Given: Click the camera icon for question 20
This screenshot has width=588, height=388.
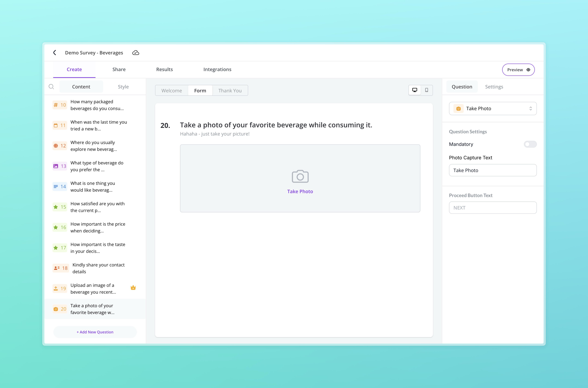Looking at the screenshot, I should [x=56, y=309].
